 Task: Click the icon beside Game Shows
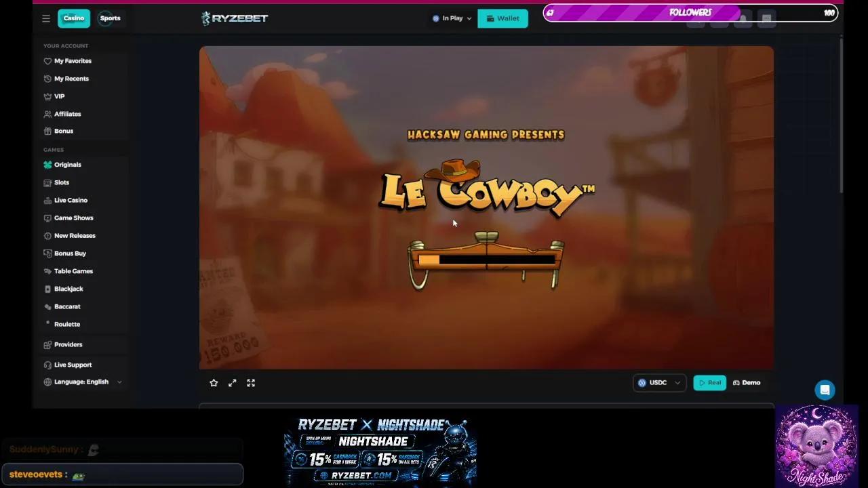pos(47,218)
